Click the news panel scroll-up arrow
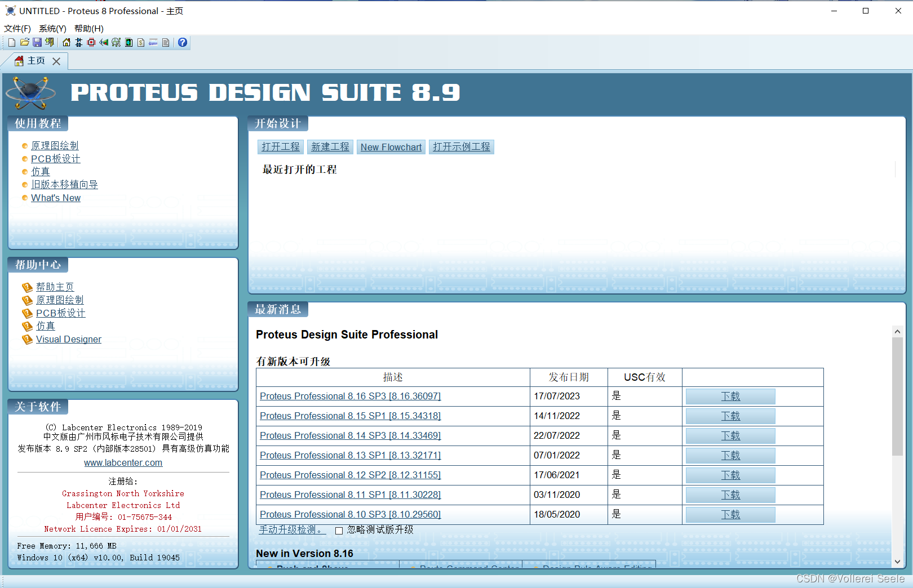 pos(897,332)
